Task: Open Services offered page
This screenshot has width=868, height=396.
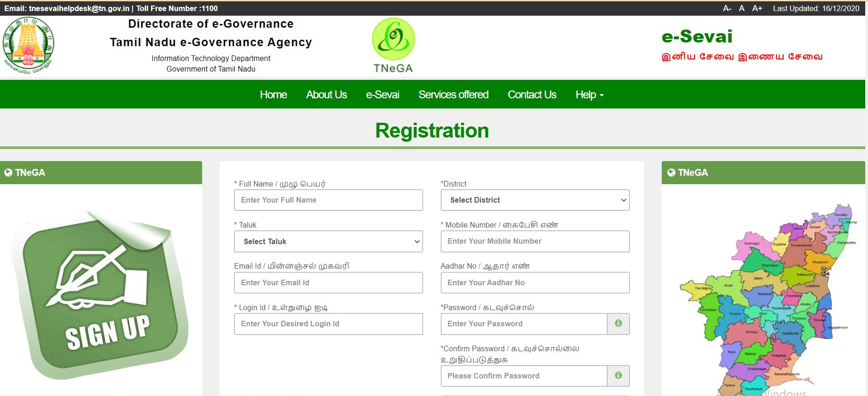Action: coord(453,95)
